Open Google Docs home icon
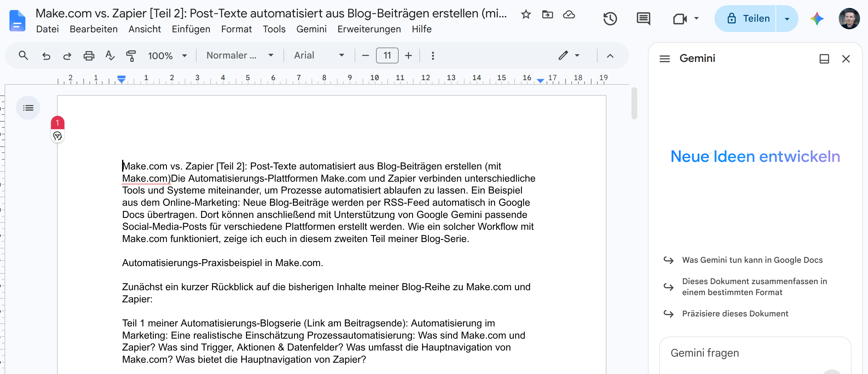Viewport: 868px width, 374px height. tap(17, 21)
